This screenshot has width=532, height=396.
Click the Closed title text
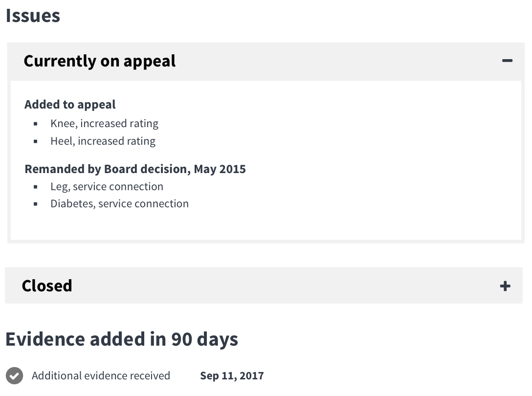point(47,286)
